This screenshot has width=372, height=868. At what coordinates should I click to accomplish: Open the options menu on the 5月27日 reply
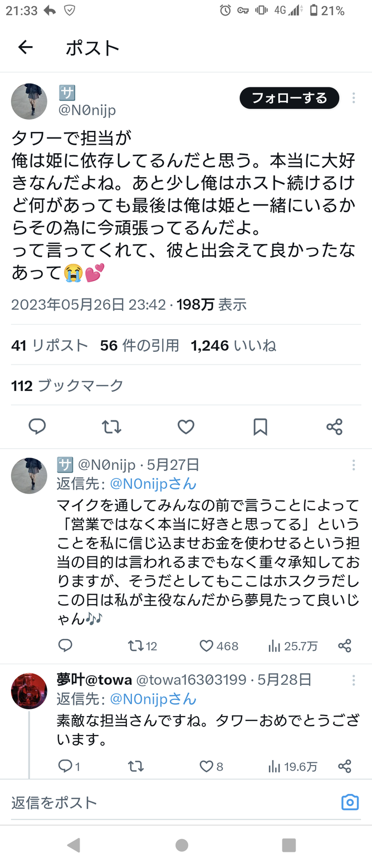tap(354, 465)
